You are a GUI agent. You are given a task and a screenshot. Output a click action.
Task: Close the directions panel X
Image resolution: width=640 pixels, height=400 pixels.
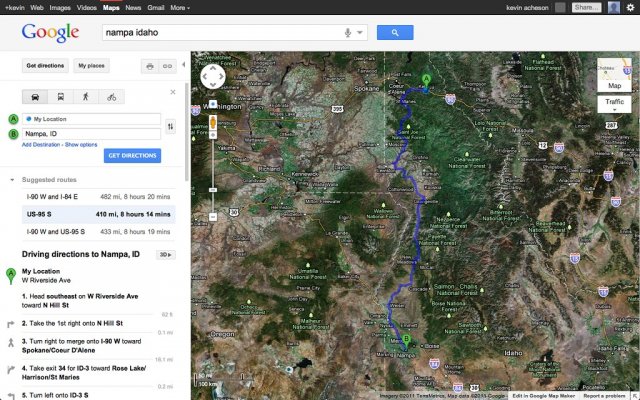[173, 92]
